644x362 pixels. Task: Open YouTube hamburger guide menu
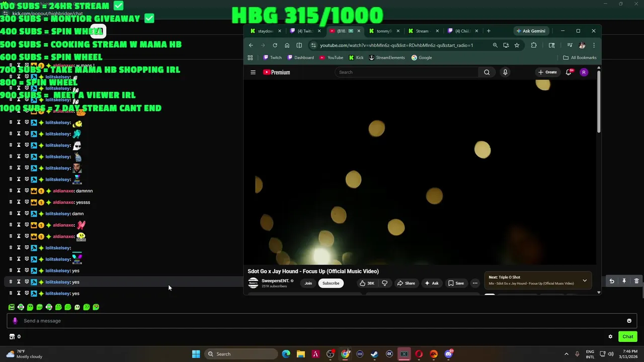point(253,72)
